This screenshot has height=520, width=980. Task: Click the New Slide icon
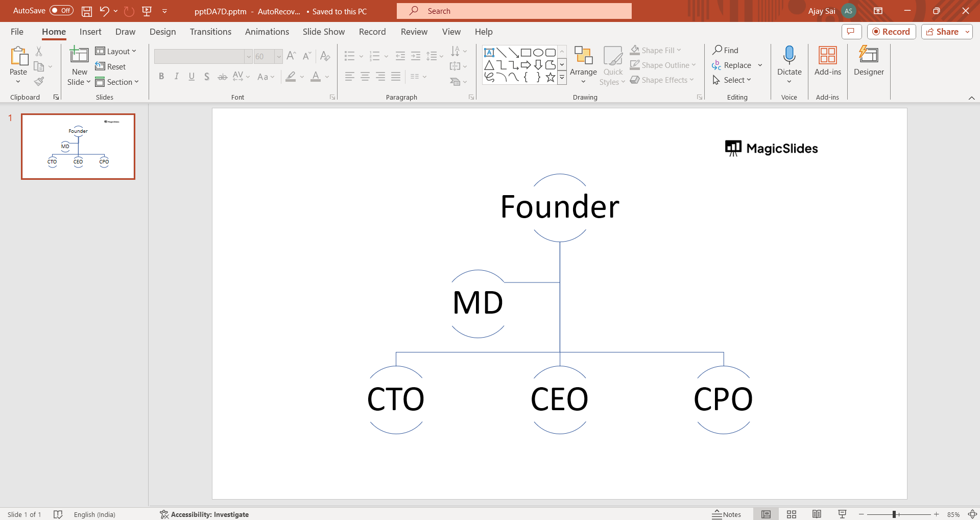(79, 55)
